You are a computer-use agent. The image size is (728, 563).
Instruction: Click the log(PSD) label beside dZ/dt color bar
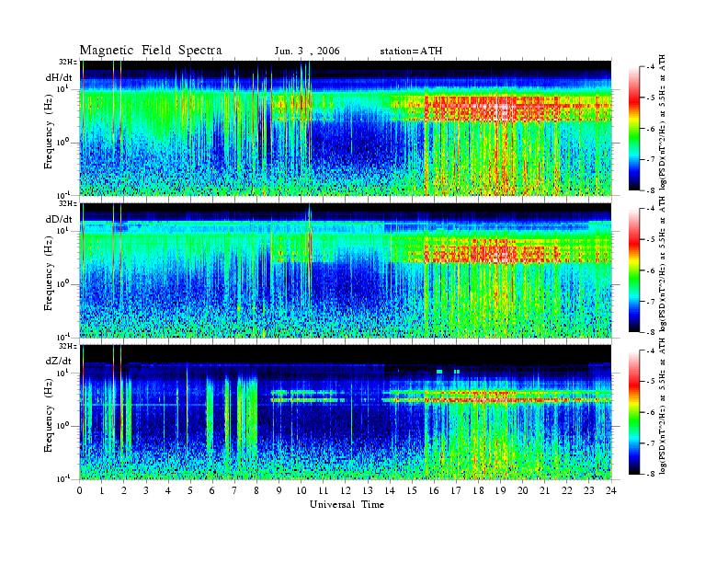(x=664, y=407)
